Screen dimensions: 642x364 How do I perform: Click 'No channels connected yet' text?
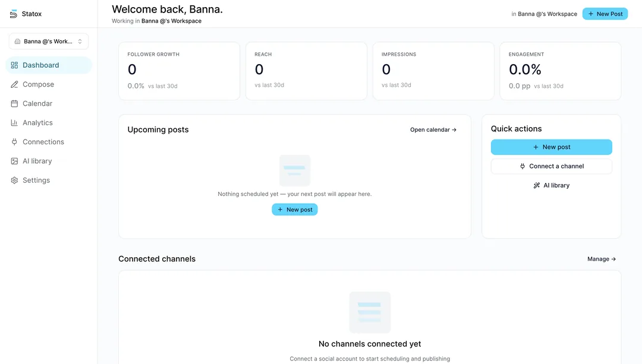[x=370, y=344]
